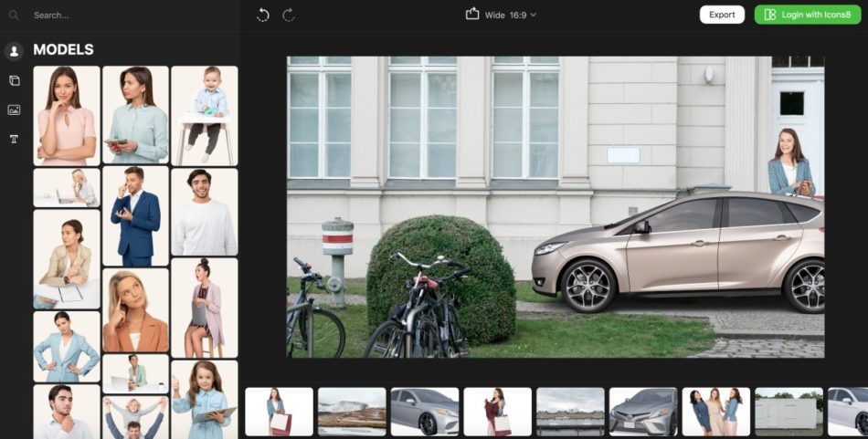Pick the silver Camry side-view car thumbnail
868x439 pixels.
[x=425, y=412]
